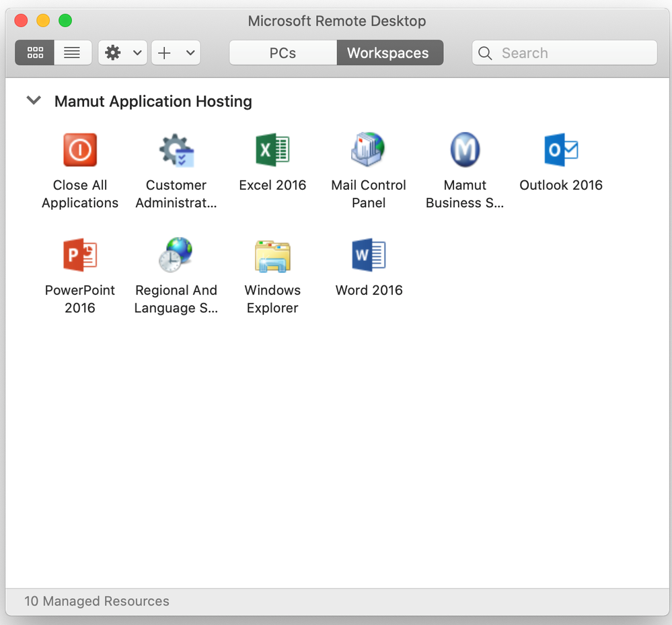
Task: Click the Mamut Application Hosting heading
Action: [x=153, y=102]
